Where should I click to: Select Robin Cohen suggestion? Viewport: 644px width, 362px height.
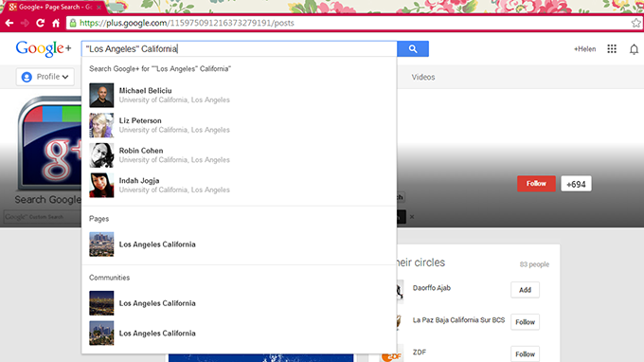[x=239, y=154]
